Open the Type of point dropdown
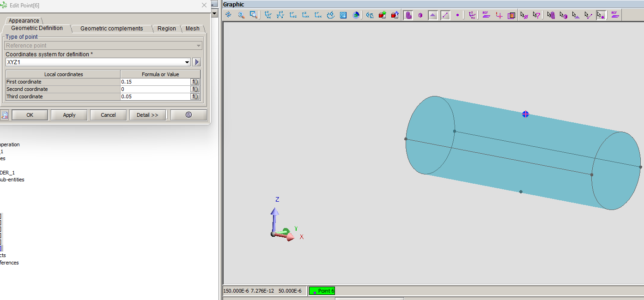Image resolution: width=644 pixels, height=300 pixels. click(103, 46)
